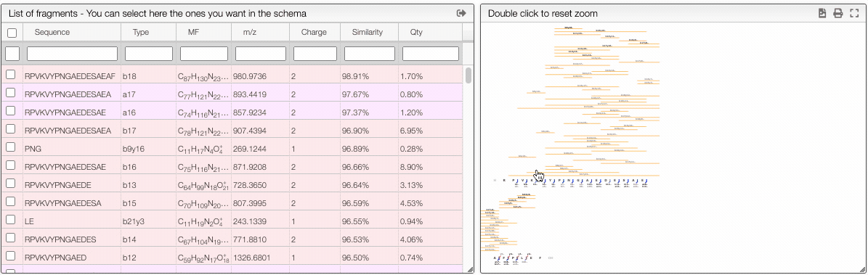Screen dimensions: 868x275
Task: Click the formula C59H92N17O18 cell
Action: click(x=203, y=258)
